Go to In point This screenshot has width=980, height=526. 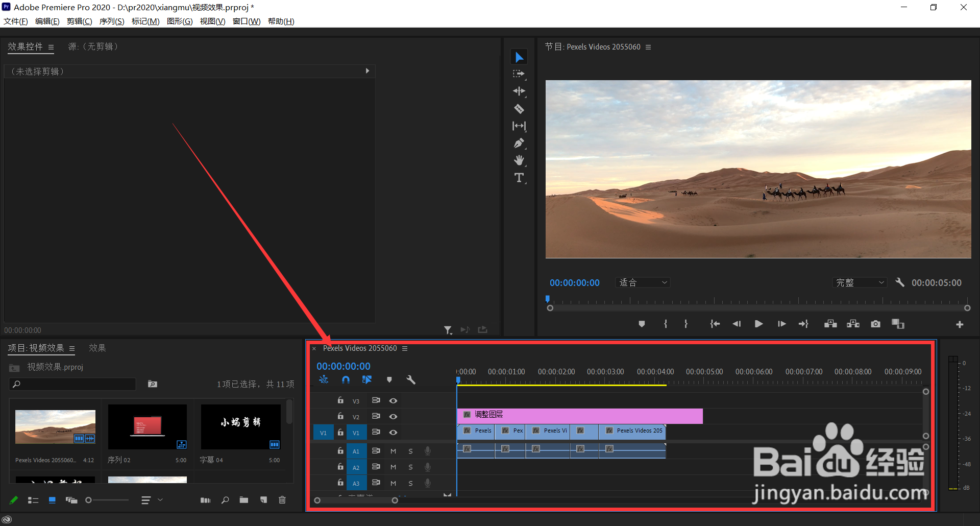pyautogui.click(x=715, y=324)
